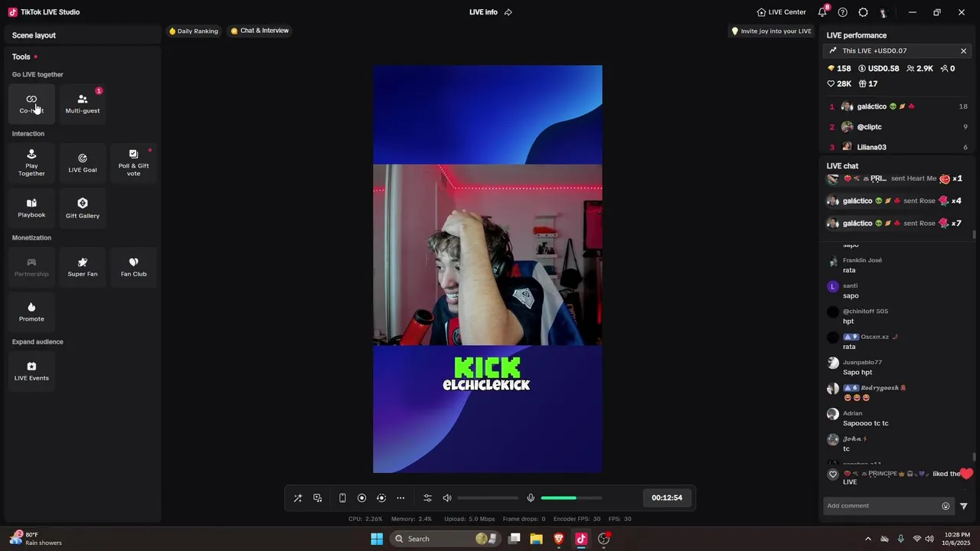Mute the speaker output
980x551 pixels.
click(447, 498)
